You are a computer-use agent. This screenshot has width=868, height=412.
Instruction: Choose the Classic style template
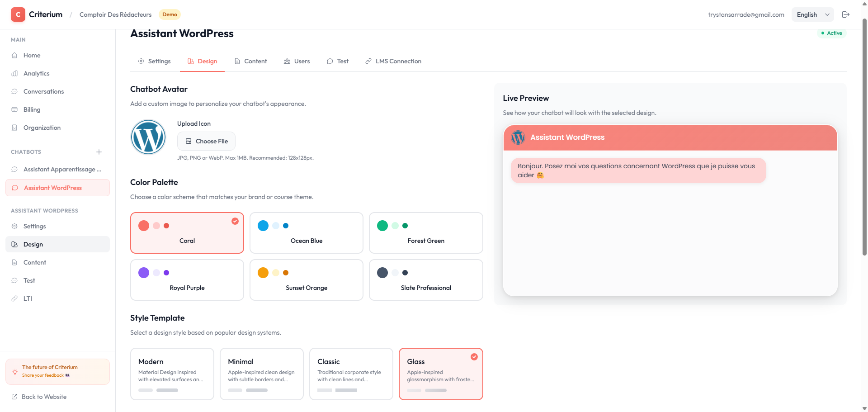coord(351,374)
